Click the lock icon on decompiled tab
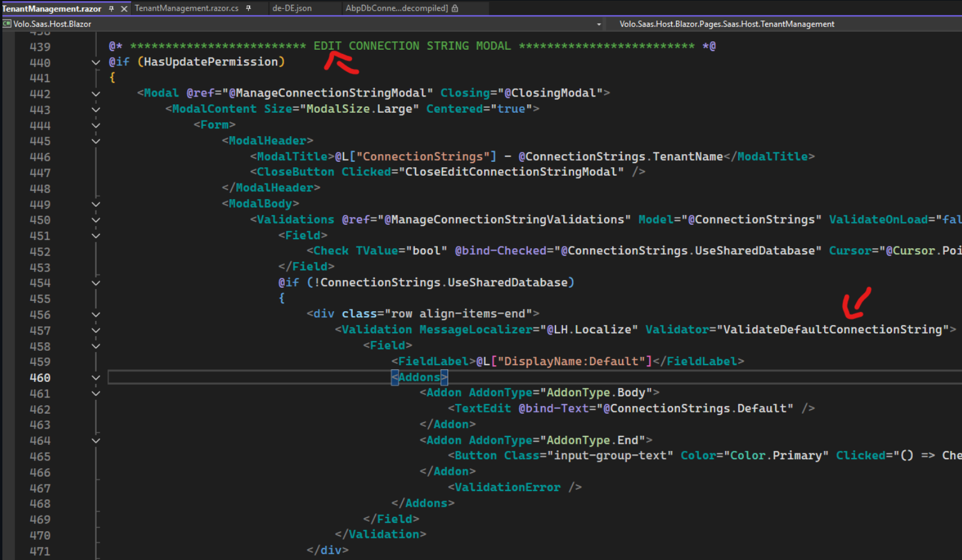The image size is (962, 560). [x=455, y=8]
